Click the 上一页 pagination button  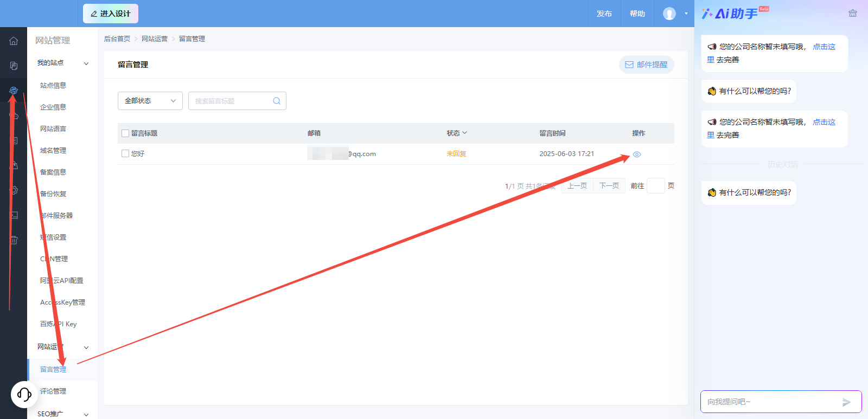577,186
